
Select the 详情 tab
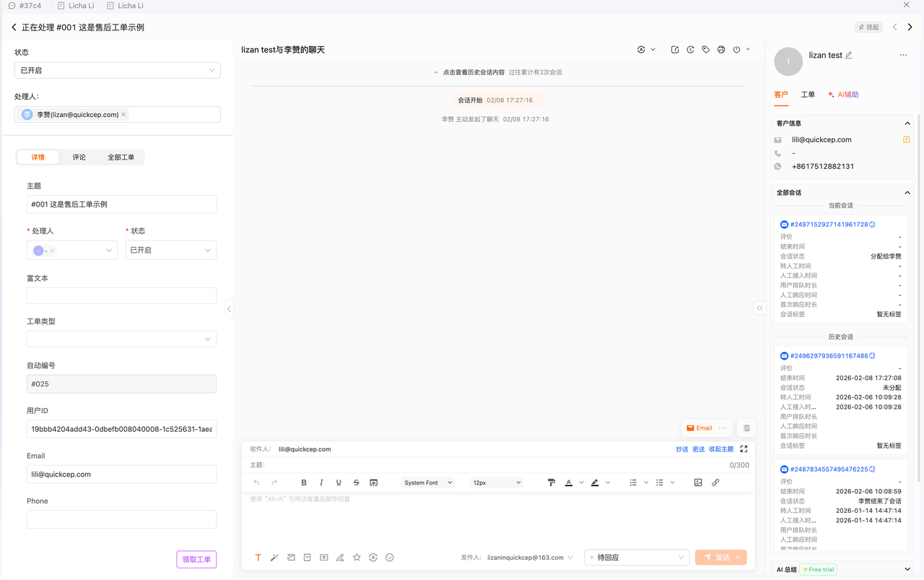click(38, 157)
